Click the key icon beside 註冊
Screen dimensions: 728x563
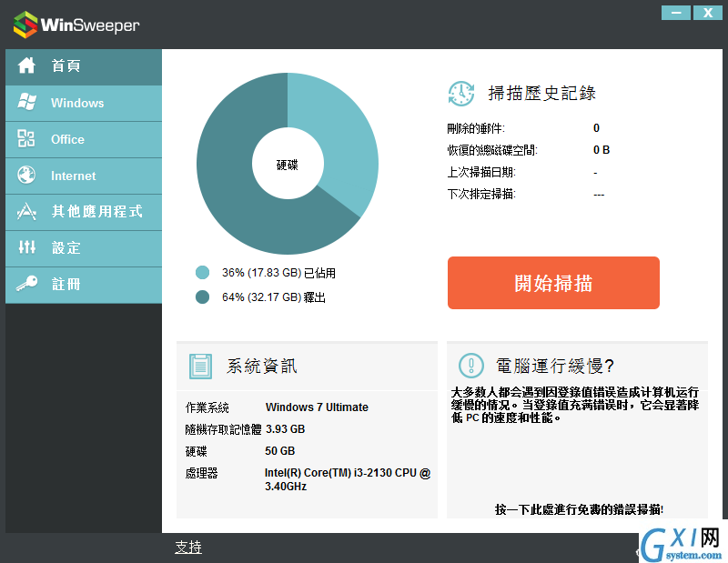[x=26, y=283]
